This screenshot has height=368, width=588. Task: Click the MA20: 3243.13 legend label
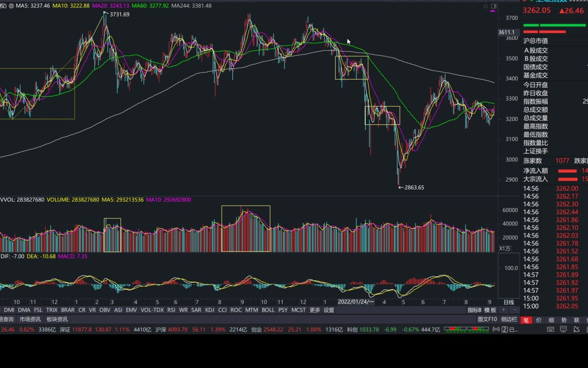(111, 6)
